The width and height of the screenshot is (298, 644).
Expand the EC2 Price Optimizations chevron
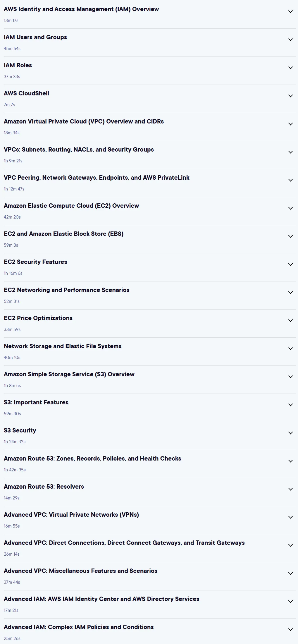[x=290, y=321]
